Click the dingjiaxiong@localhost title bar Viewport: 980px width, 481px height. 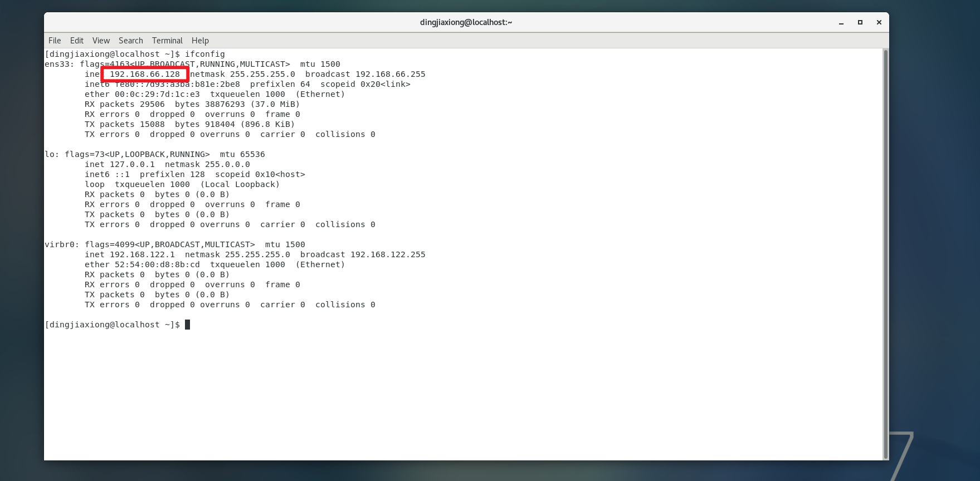466,22
